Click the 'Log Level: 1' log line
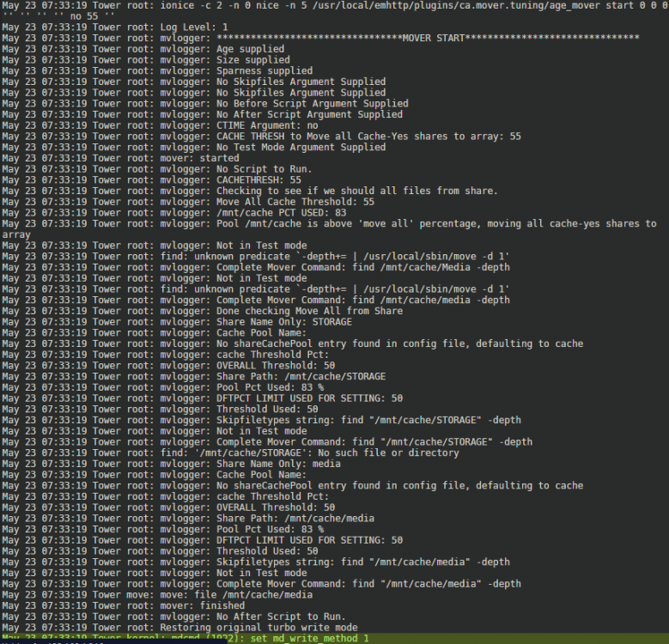The height and width of the screenshot is (644, 669). 115,27
